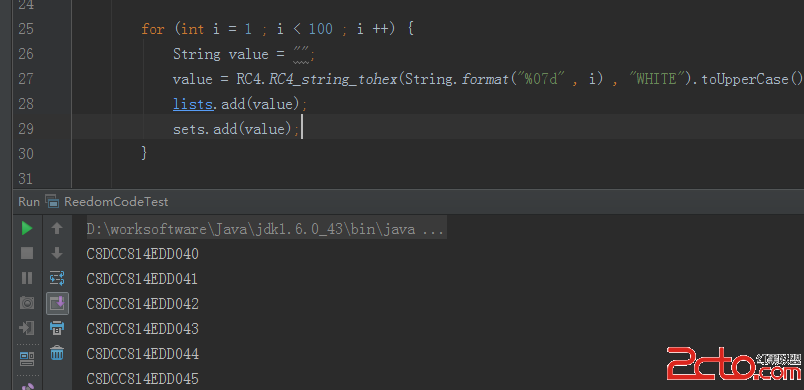Rerun ReedomCodeTest with green play icon
This screenshot has width=804, height=390.
27,228
